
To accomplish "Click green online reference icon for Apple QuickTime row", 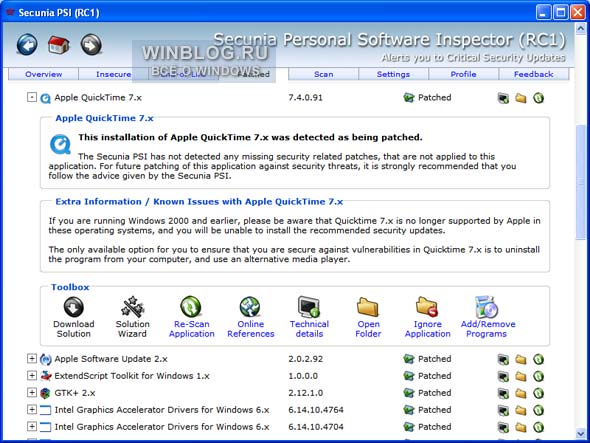I will click(538, 98).
